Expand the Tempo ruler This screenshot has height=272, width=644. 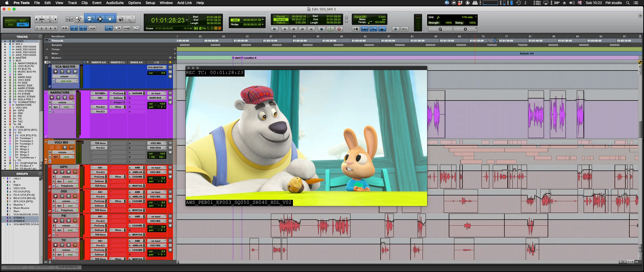coord(47,49)
